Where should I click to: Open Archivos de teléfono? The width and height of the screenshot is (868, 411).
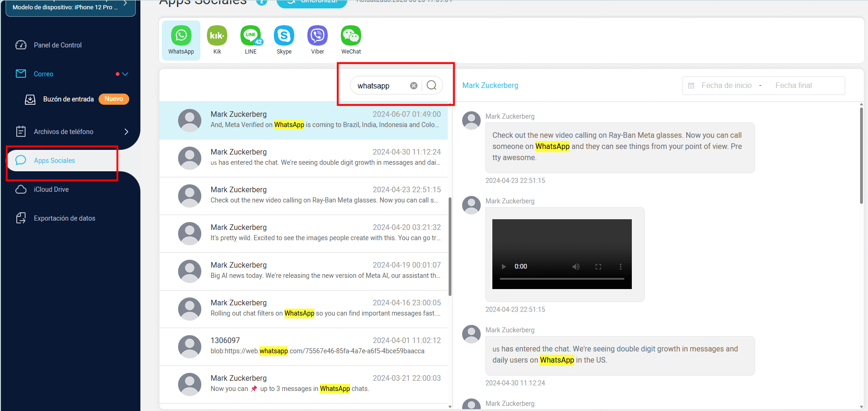(64, 132)
